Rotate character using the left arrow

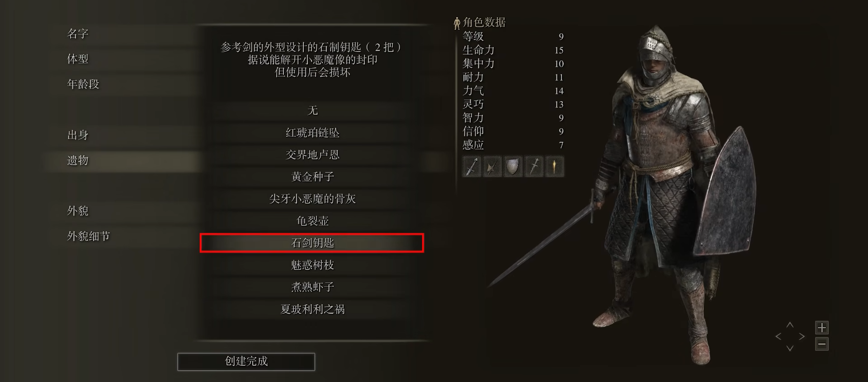[778, 336]
